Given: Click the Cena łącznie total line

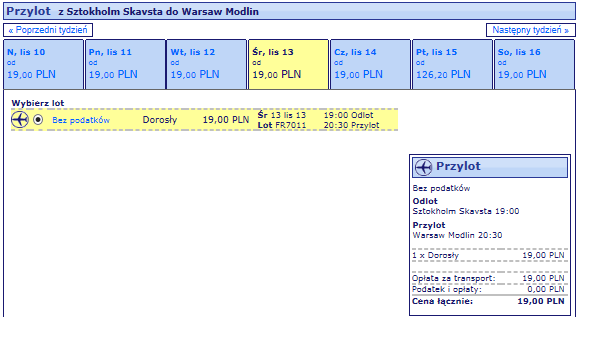Looking at the screenshot, I should click(x=488, y=302).
